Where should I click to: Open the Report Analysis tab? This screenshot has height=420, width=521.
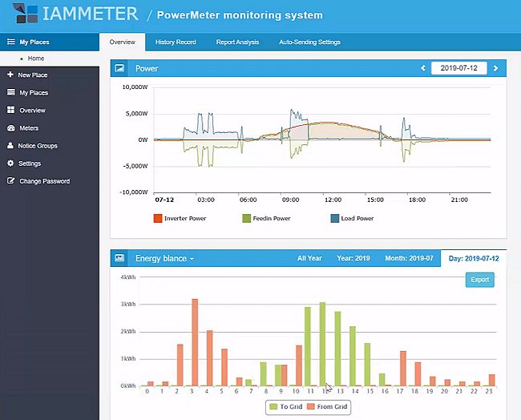tap(237, 42)
